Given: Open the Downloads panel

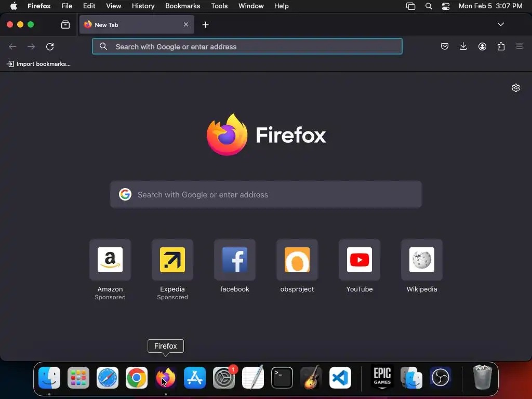Looking at the screenshot, I should [463, 46].
